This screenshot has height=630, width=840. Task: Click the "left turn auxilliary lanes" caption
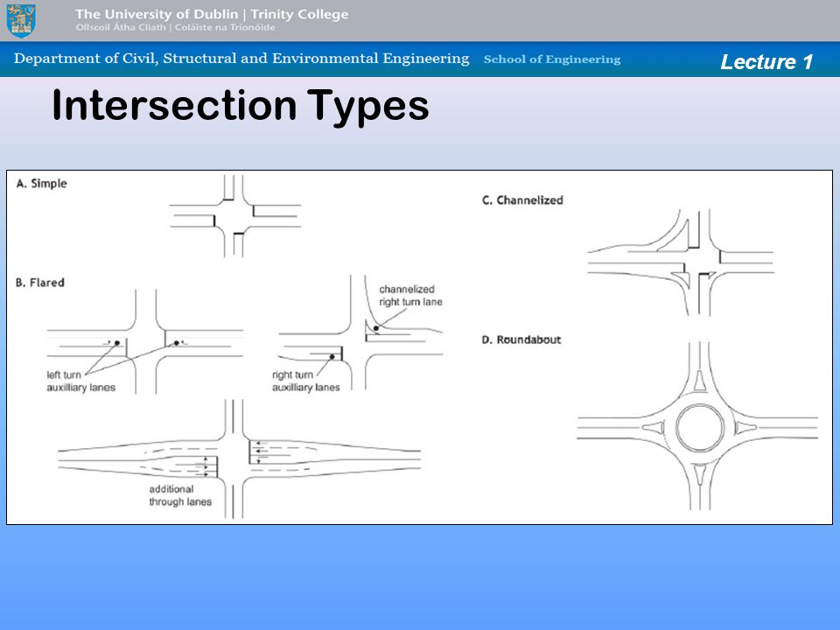click(x=80, y=381)
